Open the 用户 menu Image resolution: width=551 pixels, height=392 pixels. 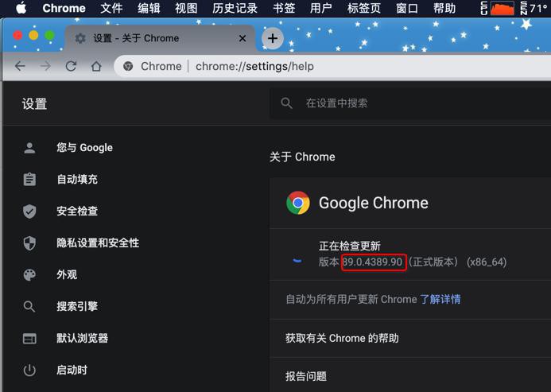[x=321, y=8]
